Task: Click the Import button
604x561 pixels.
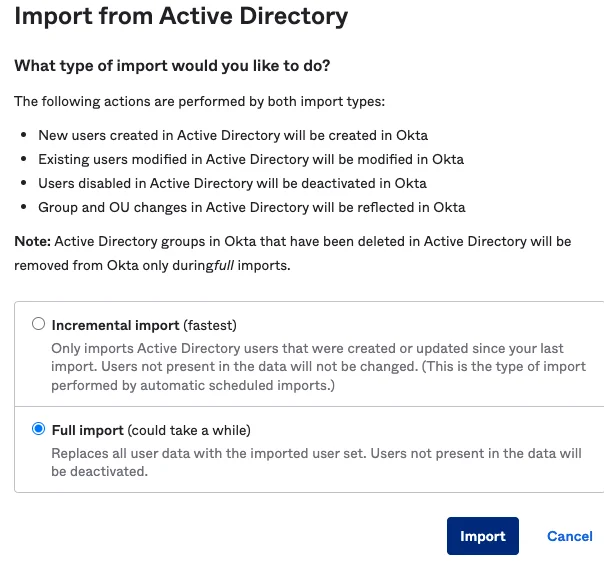Action: (x=482, y=536)
